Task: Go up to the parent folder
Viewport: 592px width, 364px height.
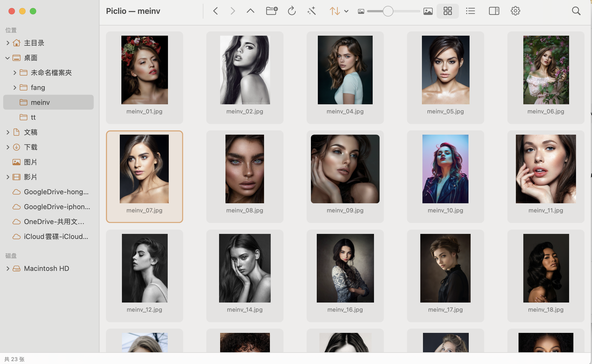Action: click(x=250, y=11)
